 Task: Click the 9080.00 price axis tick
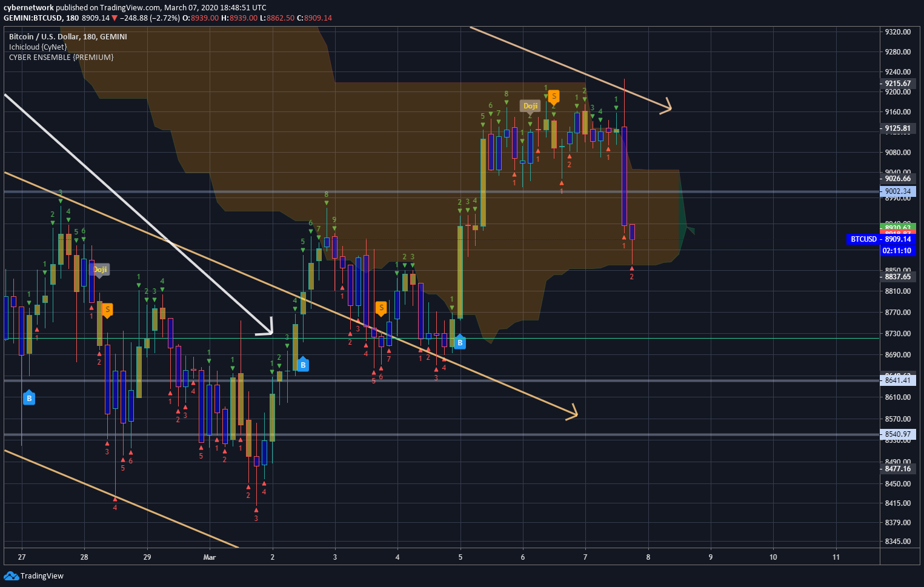coord(897,153)
